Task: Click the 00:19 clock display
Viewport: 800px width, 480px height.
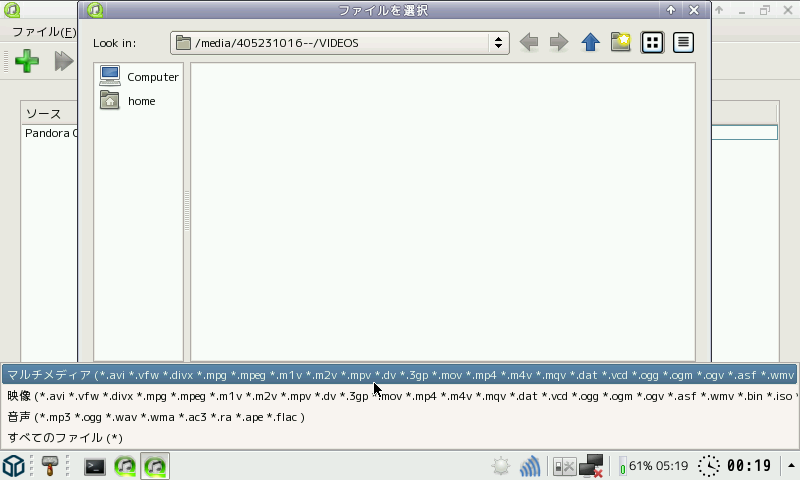Action: [749, 466]
